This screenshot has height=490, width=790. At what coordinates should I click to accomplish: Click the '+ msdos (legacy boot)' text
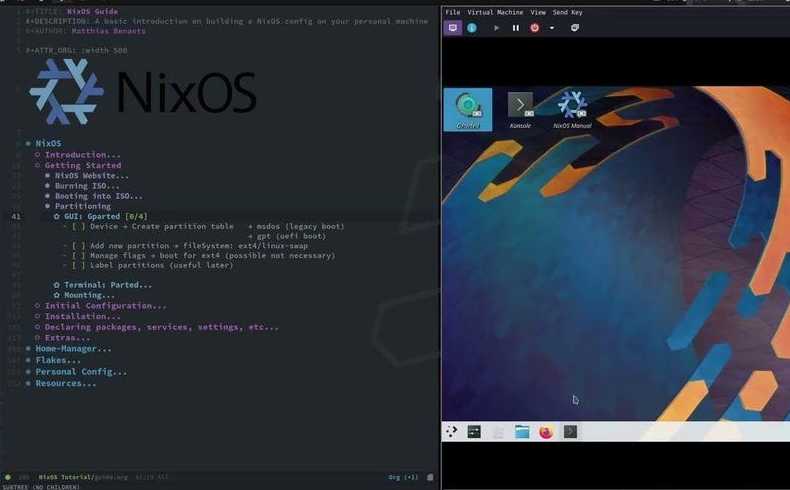pyautogui.click(x=296, y=227)
